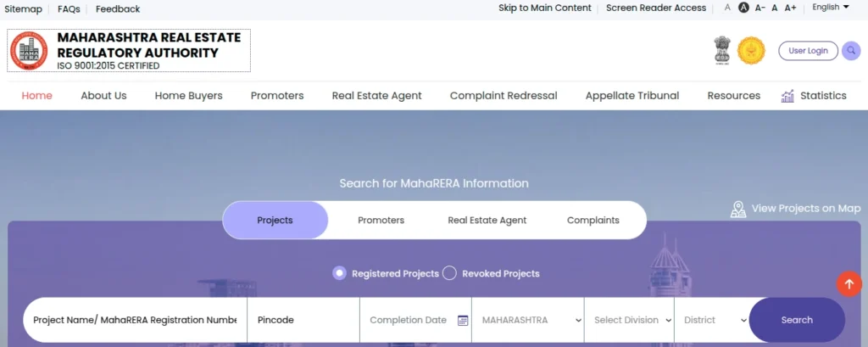This screenshot has width=868, height=347.
Task: Click the Completion Date field
Action: (415, 320)
